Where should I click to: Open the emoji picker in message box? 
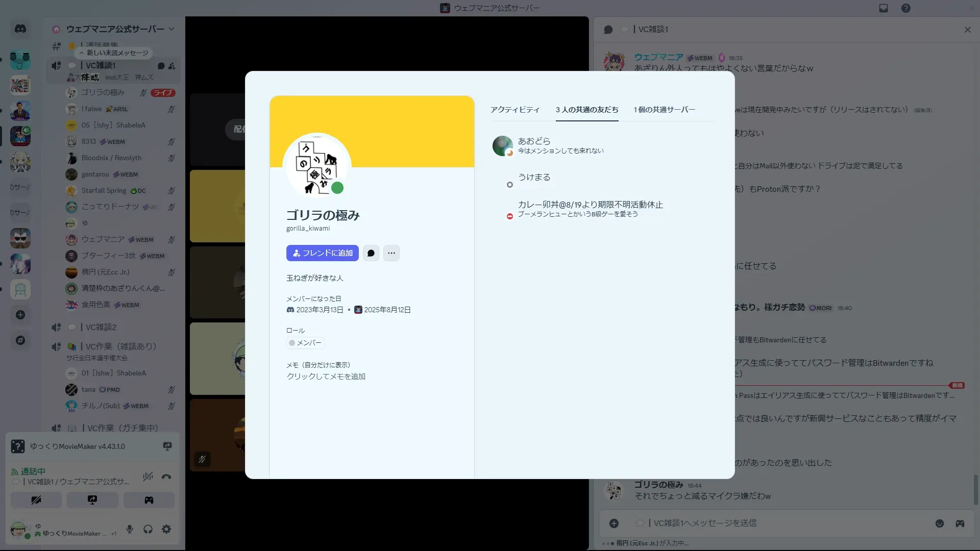click(940, 523)
